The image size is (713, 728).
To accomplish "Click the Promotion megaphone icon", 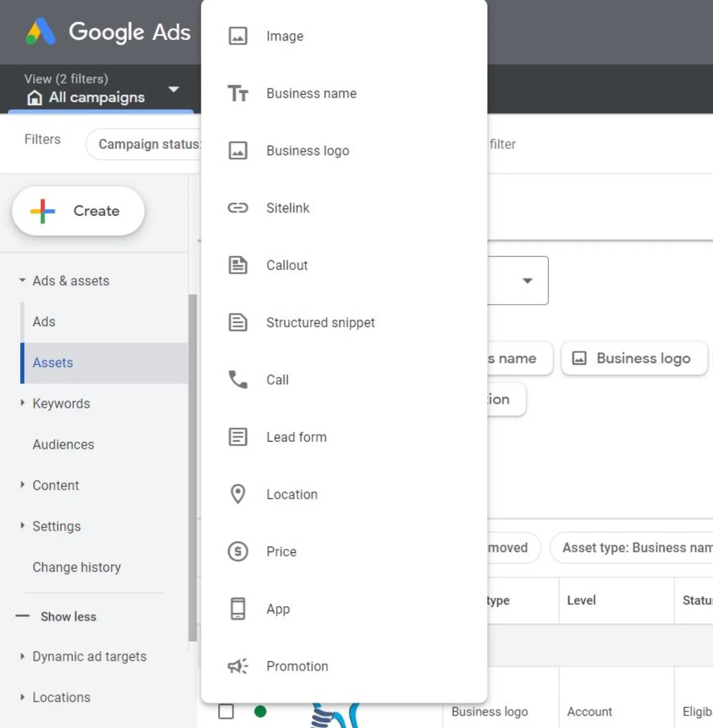I will coord(238,666).
